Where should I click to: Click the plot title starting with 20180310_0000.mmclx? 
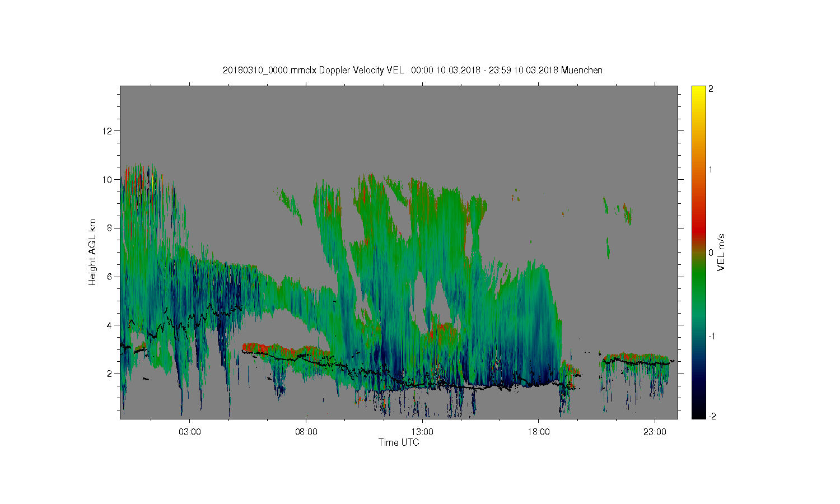pyautogui.click(x=413, y=70)
